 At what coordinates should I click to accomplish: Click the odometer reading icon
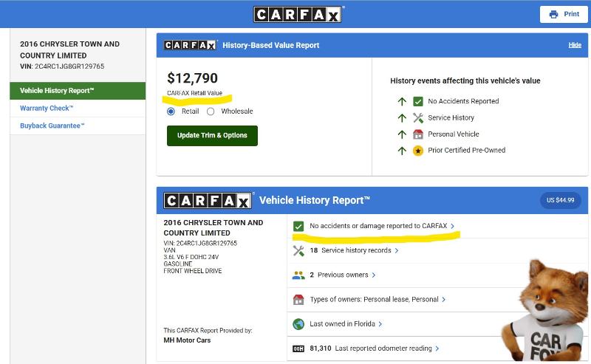(298, 348)
